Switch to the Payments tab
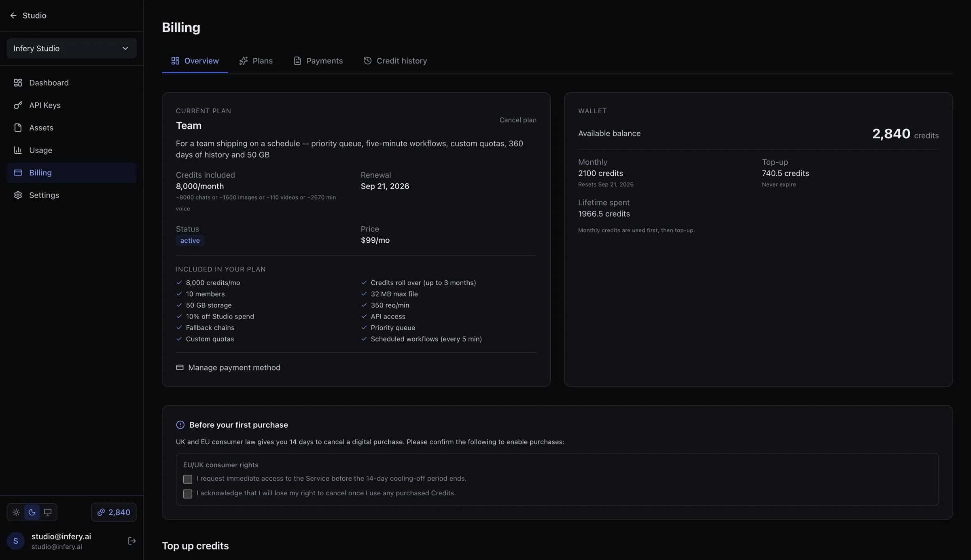 [x=318, y=61]
